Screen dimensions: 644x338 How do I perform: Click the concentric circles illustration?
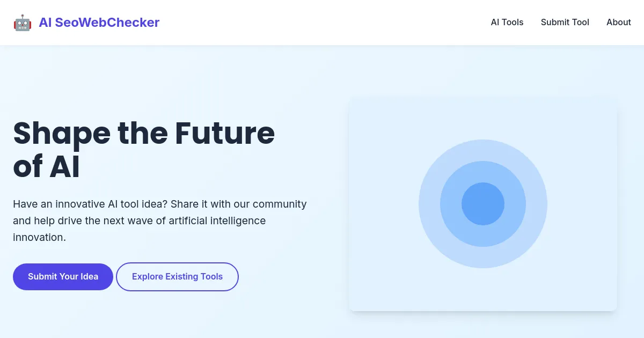[x=483, y=204]
